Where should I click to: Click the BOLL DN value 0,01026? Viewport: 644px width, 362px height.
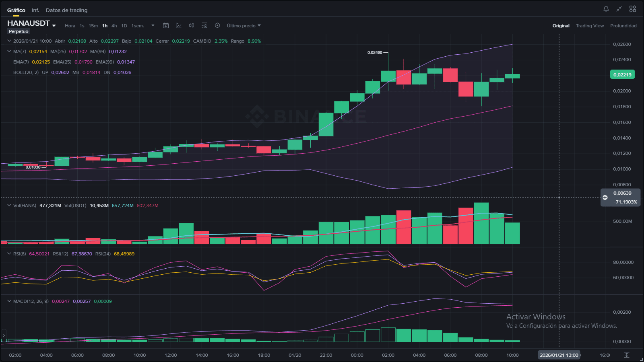click(122, 72)
